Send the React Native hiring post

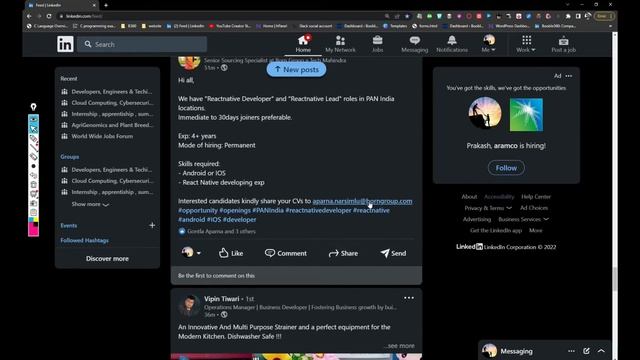point(393,253)
